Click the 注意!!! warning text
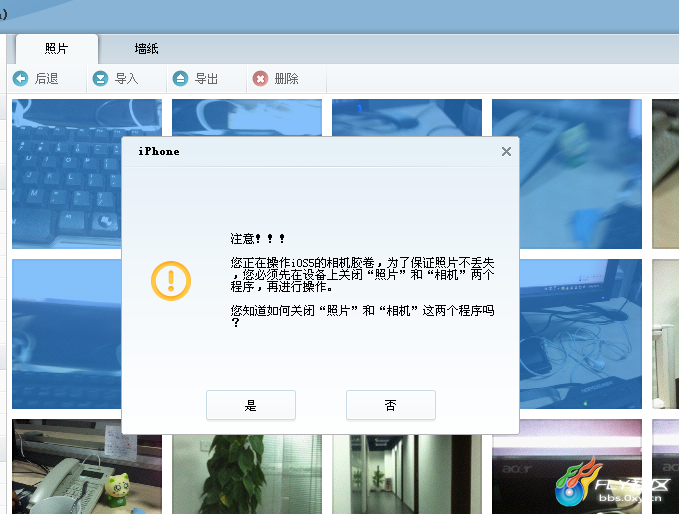Image resolution: width=679 pixels, height=514 pixels. point(258,239)
